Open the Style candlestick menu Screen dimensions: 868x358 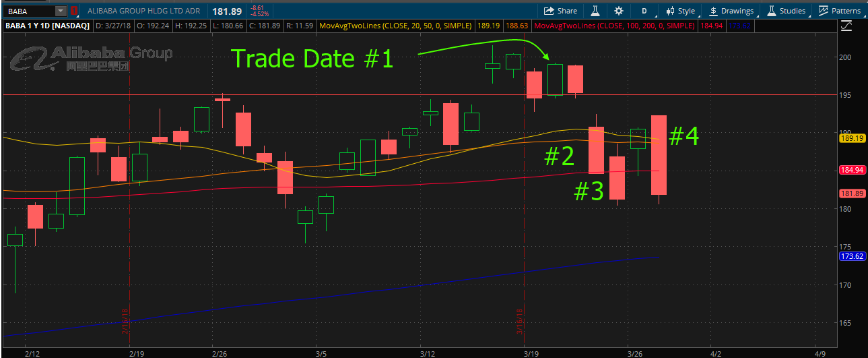click(x=680, y=11)
